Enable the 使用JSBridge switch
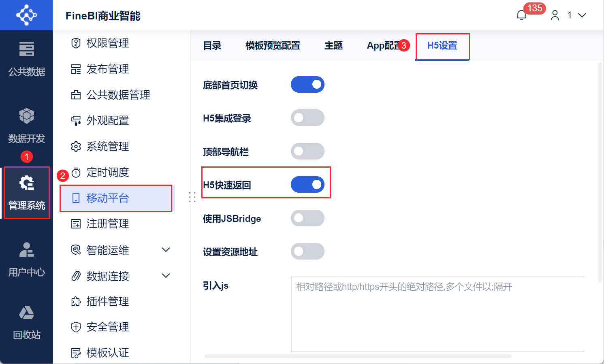The width and height of the screenshot is (604, 364). point(307,218)
